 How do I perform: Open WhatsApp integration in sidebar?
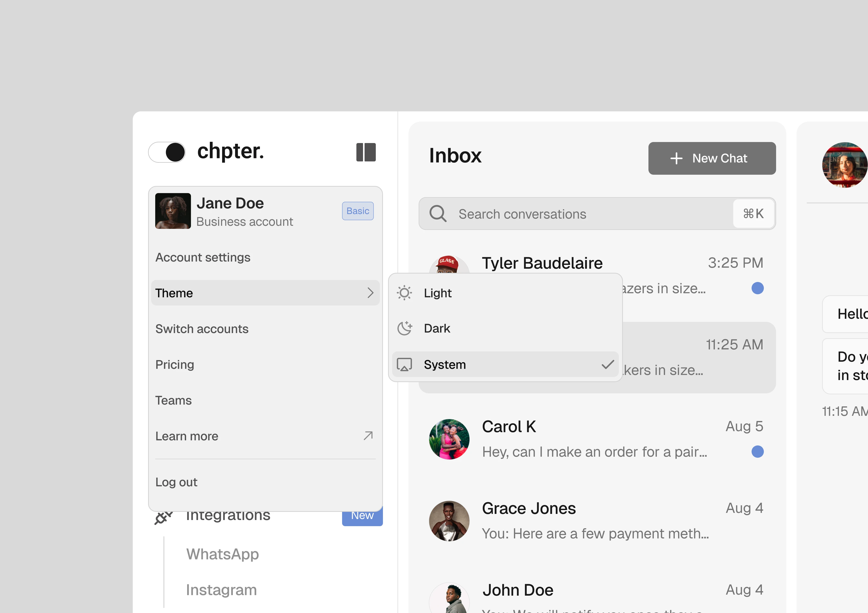(222, 554)
